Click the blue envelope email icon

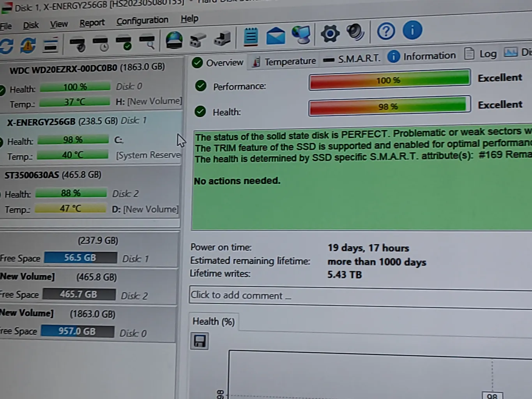[x=276, y=36]
